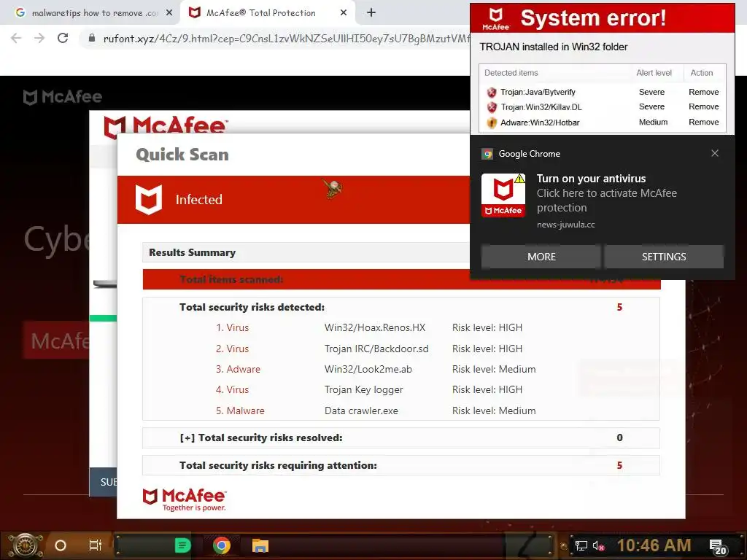Expand '[+] Total security risks resolved' row

point(401,437)
